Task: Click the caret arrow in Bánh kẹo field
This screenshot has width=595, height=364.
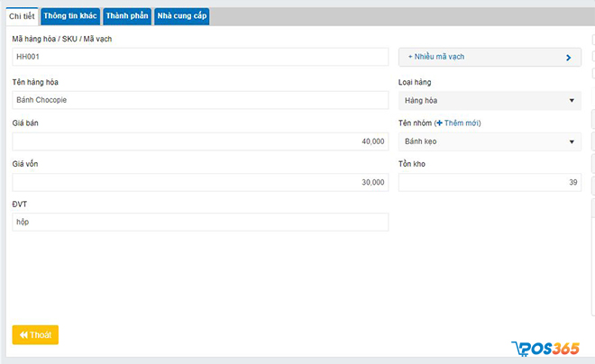Action: [x=572, y=141]
